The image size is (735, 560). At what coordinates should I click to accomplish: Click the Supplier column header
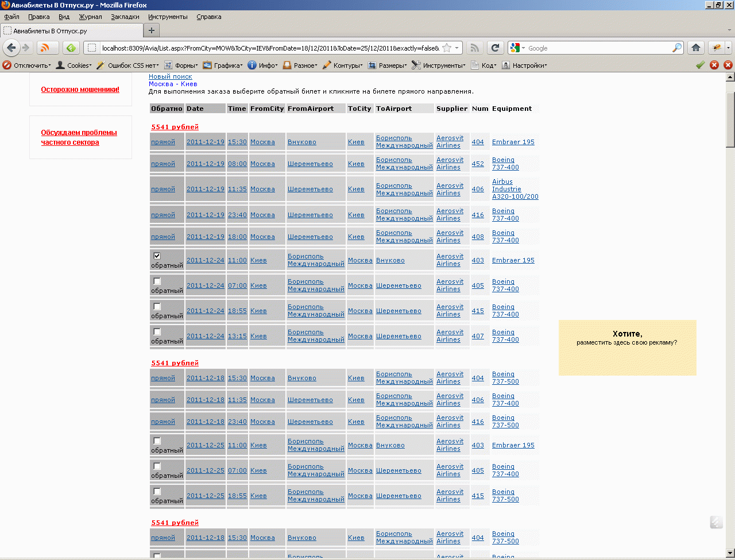click(x=452, y=109)
